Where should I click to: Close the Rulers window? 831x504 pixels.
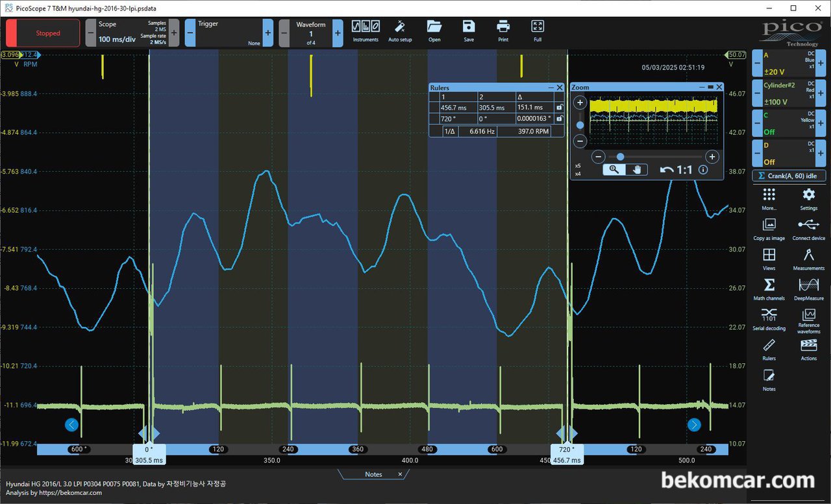coord(560,87)
